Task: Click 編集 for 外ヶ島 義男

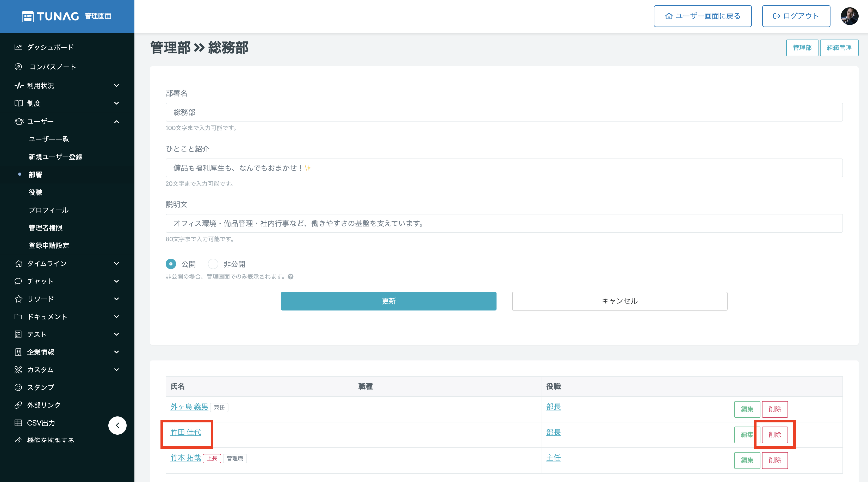Action: tap(747, 409)
